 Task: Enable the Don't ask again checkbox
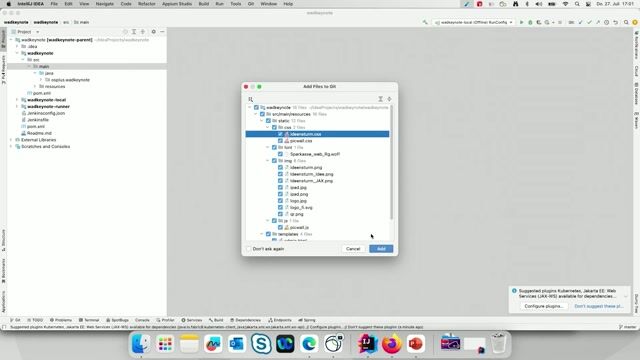[x=249, y=249]
